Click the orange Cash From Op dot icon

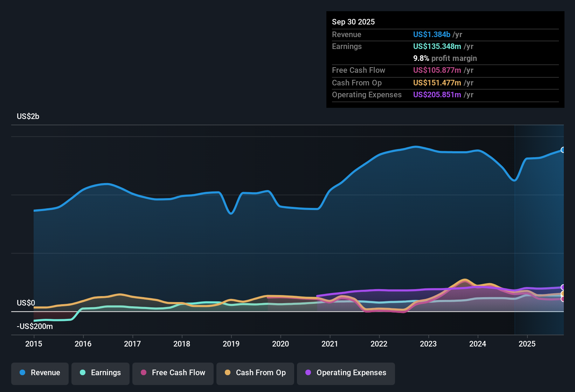227,373
